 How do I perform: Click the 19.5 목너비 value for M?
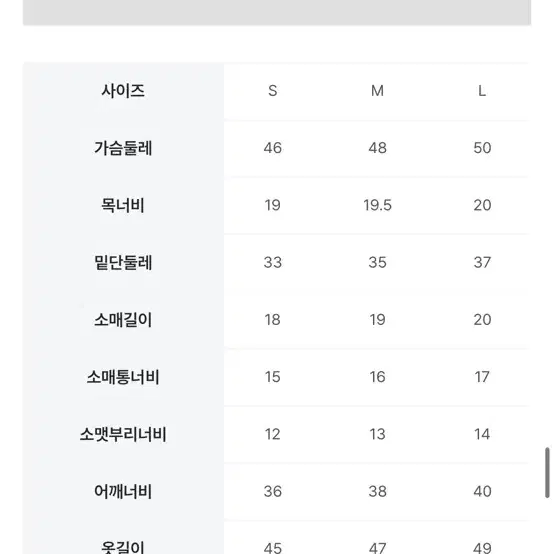pos(377,205)
